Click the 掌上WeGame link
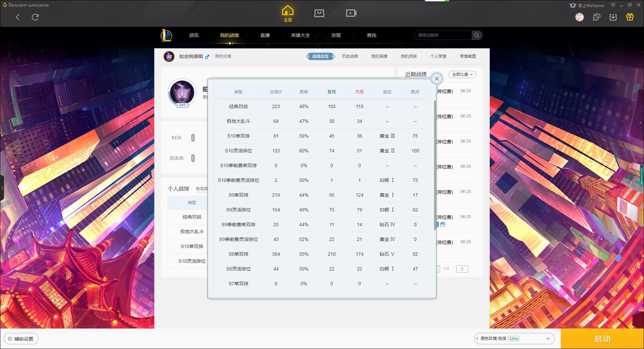The image size is (644, 349). (587, 5)
